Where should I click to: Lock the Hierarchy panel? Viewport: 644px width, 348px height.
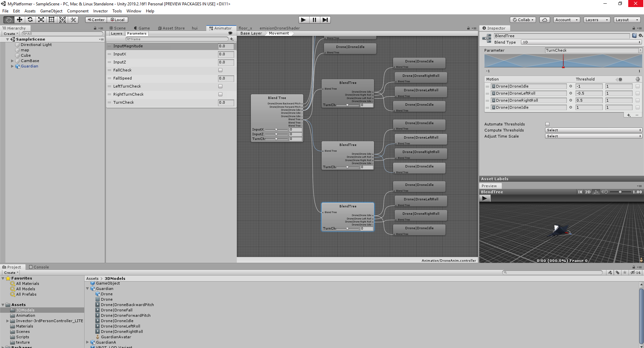pyautogui.click(x=95, y=28)
